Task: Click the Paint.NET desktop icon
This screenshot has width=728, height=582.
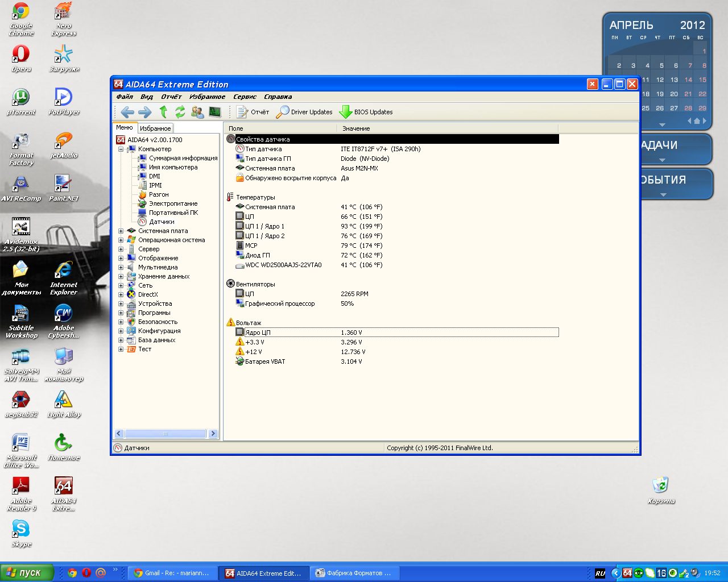Action: (x=64, y=188)
